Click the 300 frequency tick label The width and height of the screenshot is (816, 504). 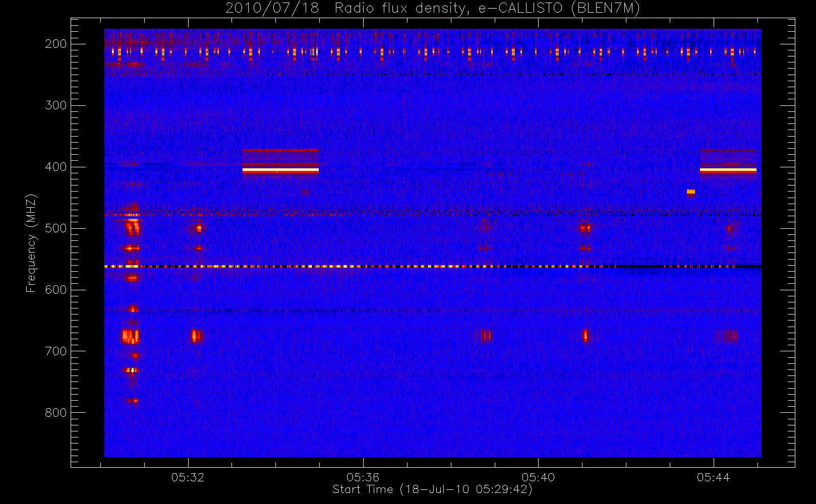point(56,105)
